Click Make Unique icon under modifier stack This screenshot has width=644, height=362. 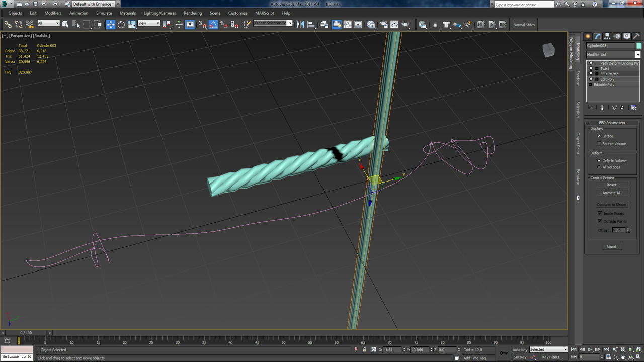[614, 108]
